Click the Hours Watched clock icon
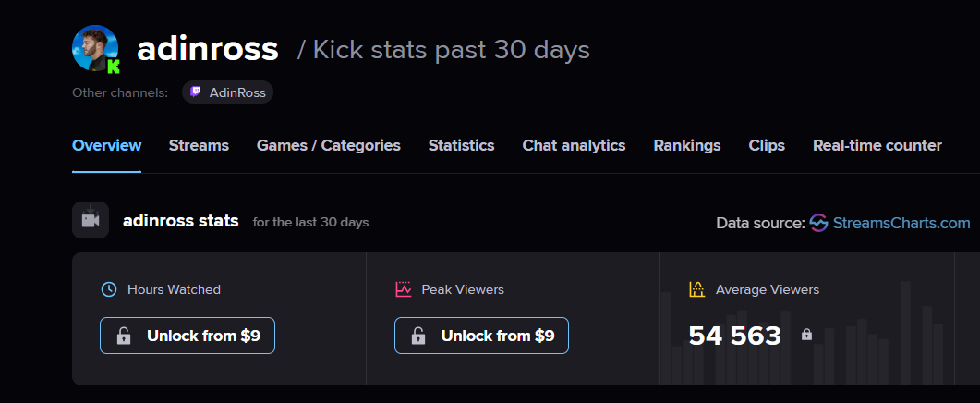The image size is (980, 403). 109,289
